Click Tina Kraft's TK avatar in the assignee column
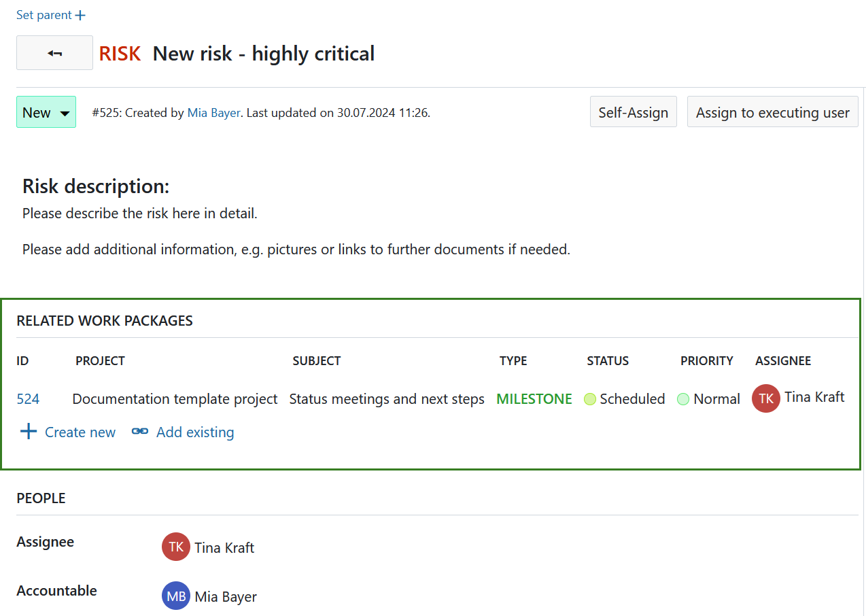 (765, 398)
